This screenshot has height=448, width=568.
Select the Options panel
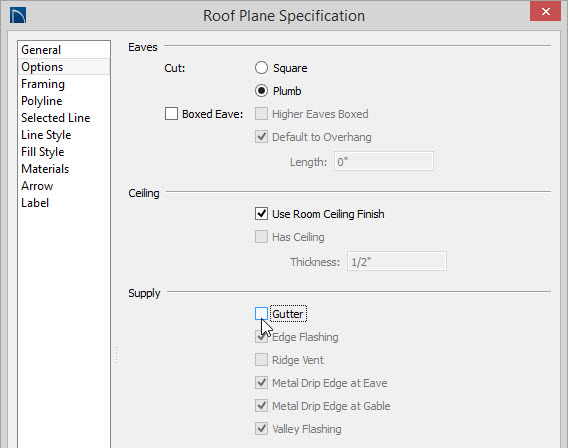coord(42,67)
